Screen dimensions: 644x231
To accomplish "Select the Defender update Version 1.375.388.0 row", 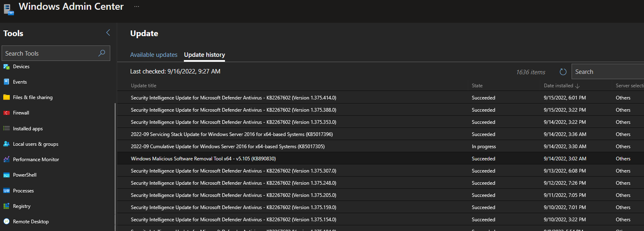I will 380,110.
